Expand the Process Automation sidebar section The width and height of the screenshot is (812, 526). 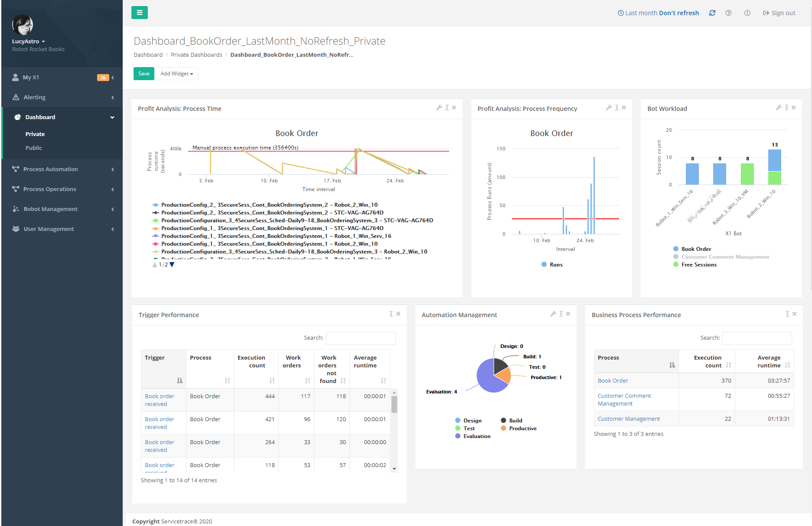[x=51, y=169]
